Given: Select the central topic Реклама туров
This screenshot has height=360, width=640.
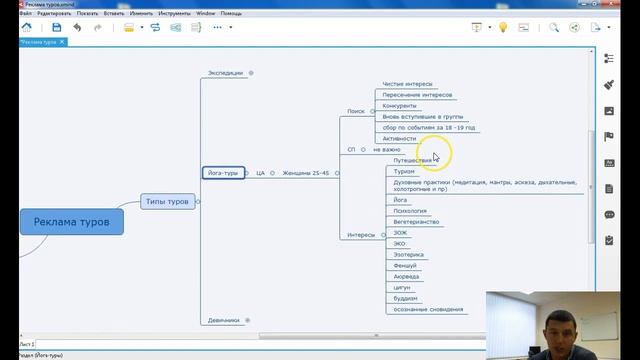Looking at the screenshot, I should click(x=72, y=222).
